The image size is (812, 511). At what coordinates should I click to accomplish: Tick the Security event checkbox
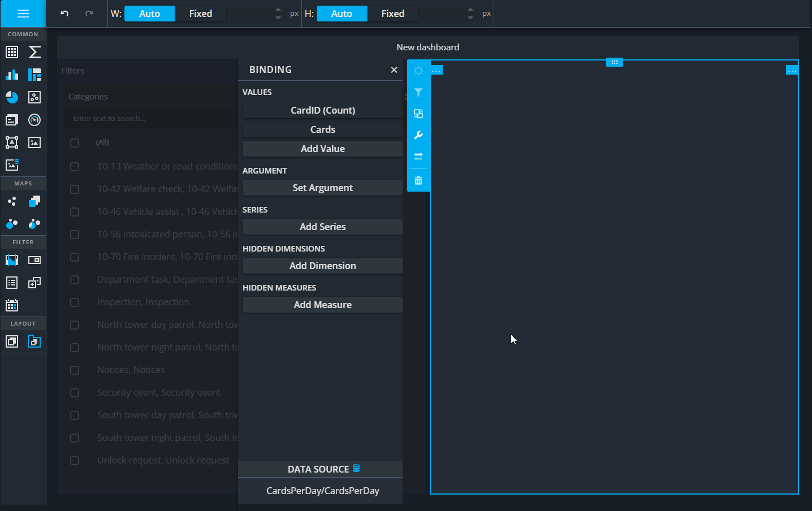[x=75, y=393]
